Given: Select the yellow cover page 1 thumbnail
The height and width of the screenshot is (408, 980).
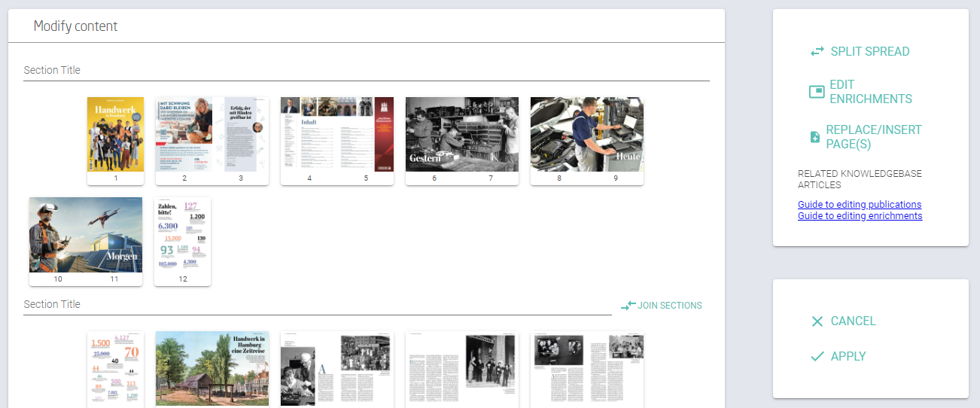Looking at the screenshot, I should click(x=115, y=135).
